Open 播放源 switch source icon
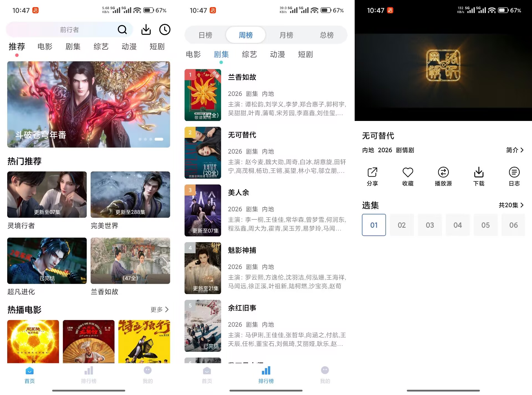This screenshot has height=395, width=532. point(443,172)
